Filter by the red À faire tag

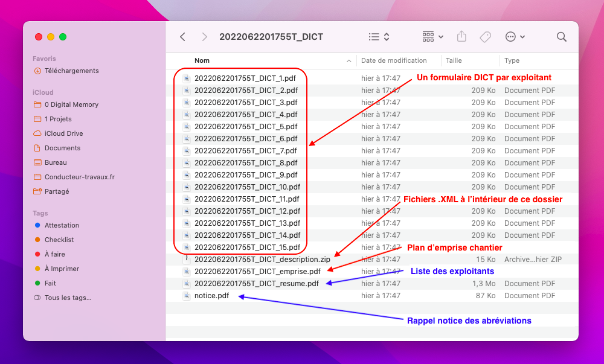pyautogui.click(x=50, y=254)
